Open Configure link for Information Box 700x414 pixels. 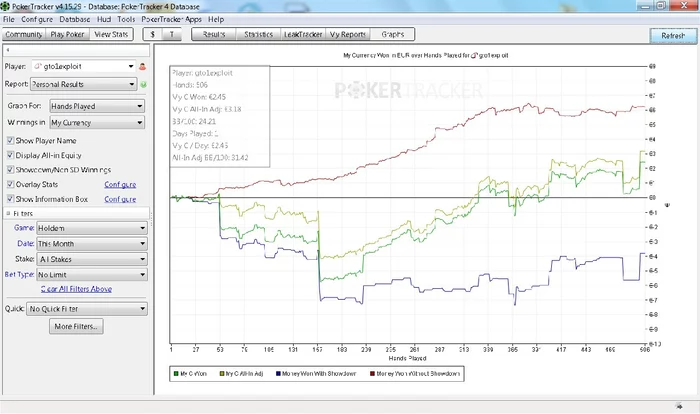(120, 199)
